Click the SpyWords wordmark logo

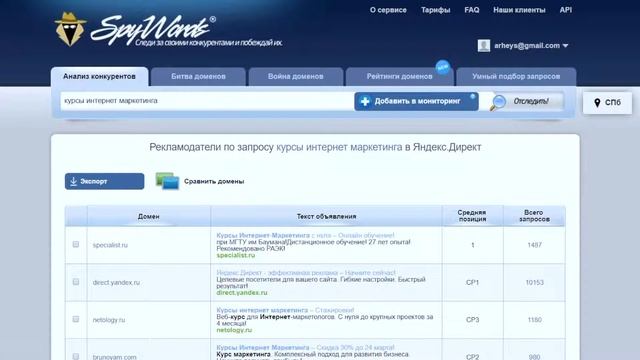tap(153, 30)
